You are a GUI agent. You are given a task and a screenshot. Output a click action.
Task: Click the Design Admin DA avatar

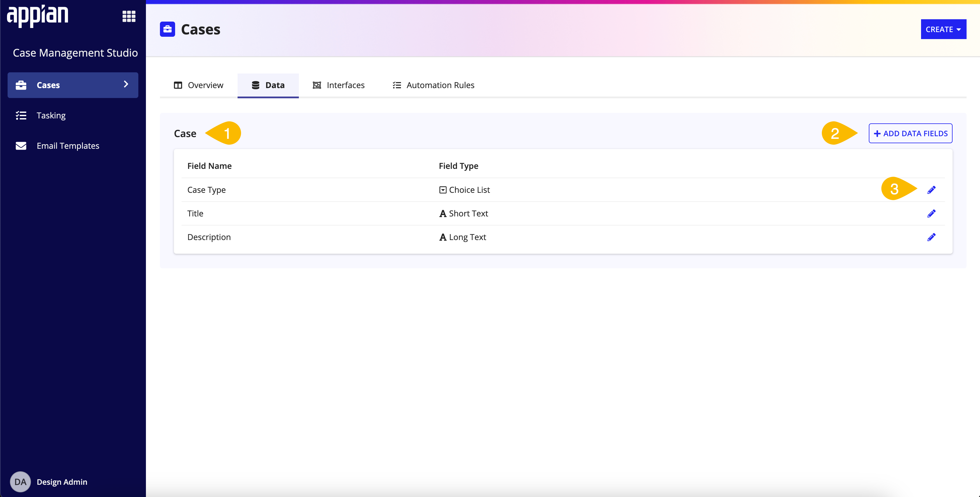(20, 482)
